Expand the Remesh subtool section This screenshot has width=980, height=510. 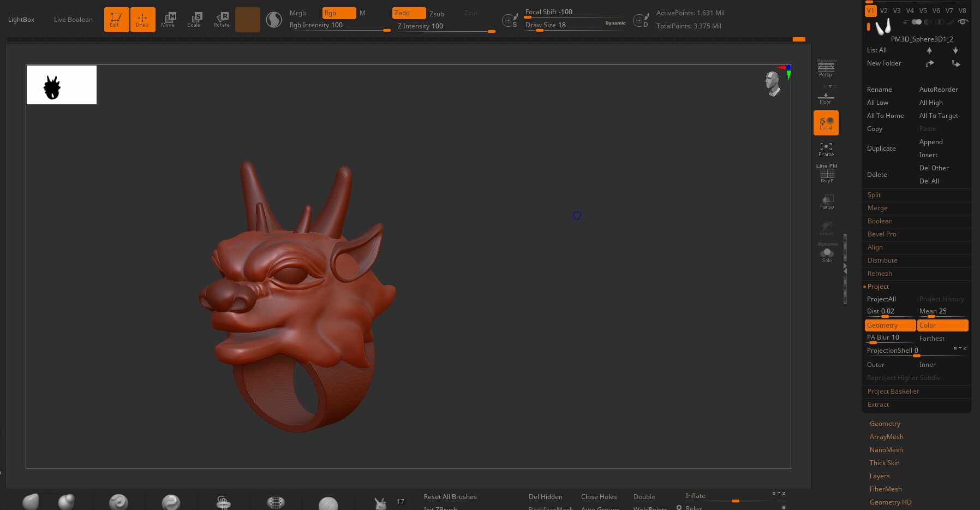880,274
